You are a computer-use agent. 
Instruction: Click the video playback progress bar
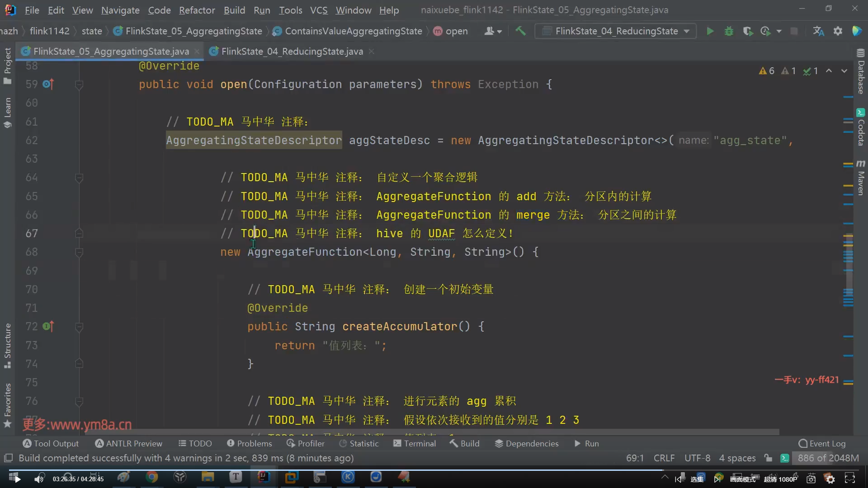407,469
